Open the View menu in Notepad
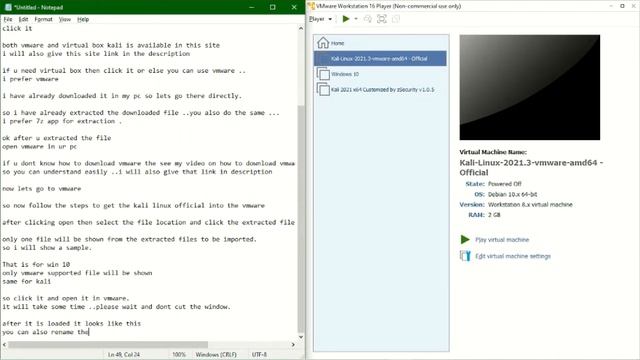Screen dimensions: 640x360 point(64,19)
